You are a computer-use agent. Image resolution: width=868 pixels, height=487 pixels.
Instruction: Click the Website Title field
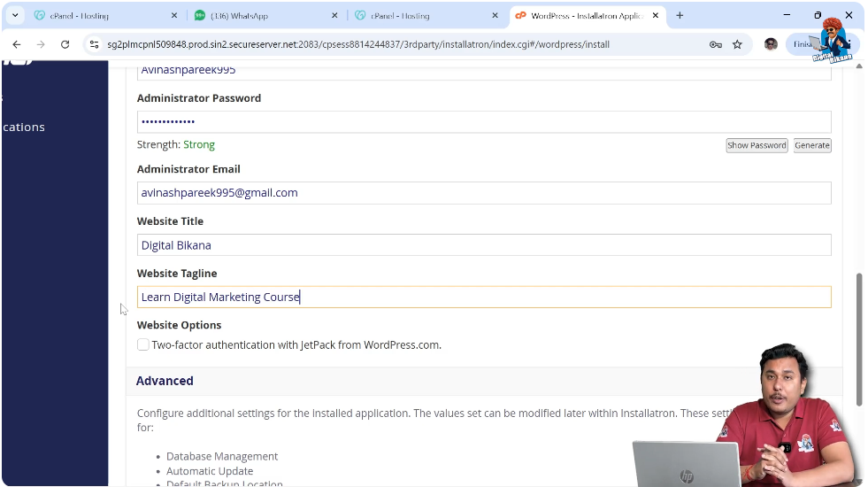[484, 245]
